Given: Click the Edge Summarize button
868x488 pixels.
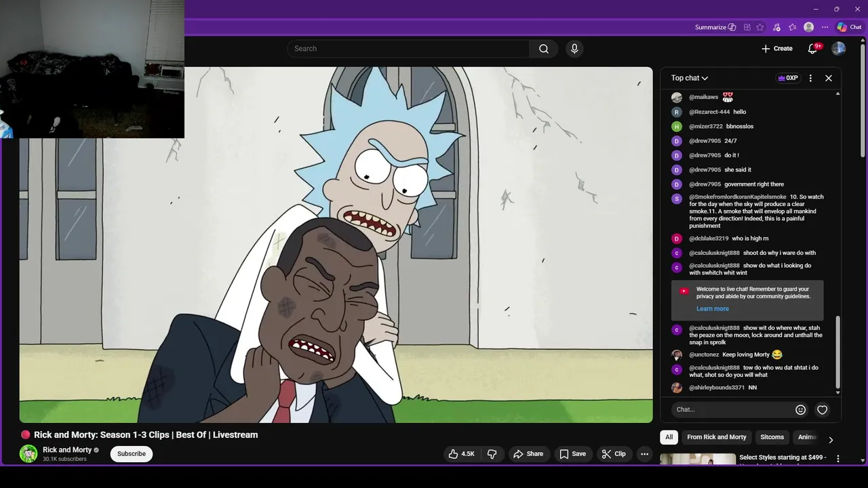Looking at the screenshot, I should [x=715, y=27].
